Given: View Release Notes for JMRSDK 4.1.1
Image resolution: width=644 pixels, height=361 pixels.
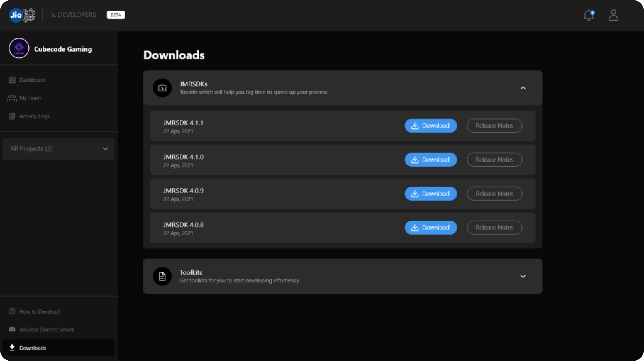Looking at the screenshot, I should click(x=494, y=126).
